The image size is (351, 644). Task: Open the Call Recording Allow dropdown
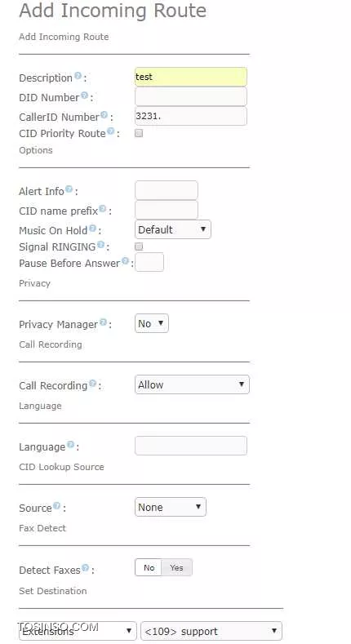click(192, 384)
